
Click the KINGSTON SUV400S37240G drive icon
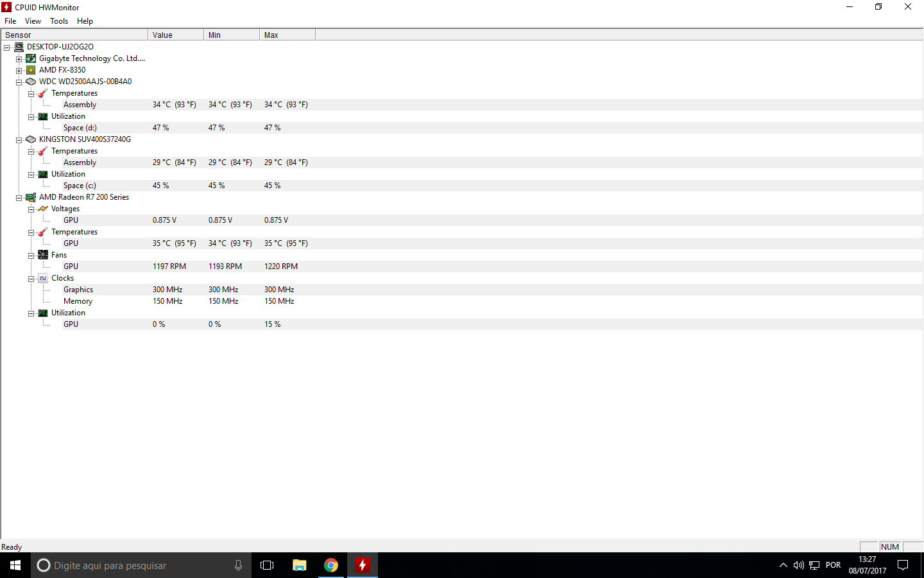click(31, 139)
